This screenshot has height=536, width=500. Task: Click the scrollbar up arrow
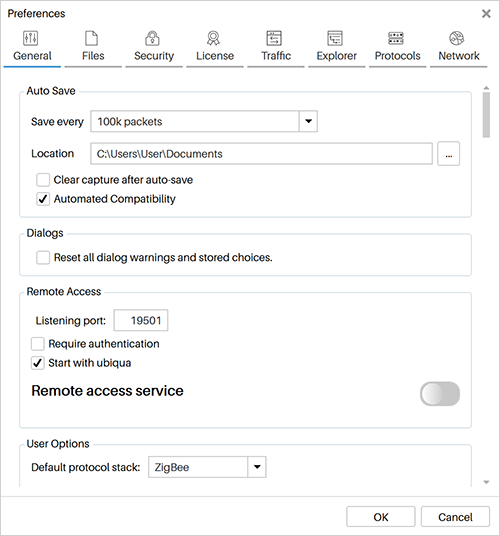(x=486, y=88)
